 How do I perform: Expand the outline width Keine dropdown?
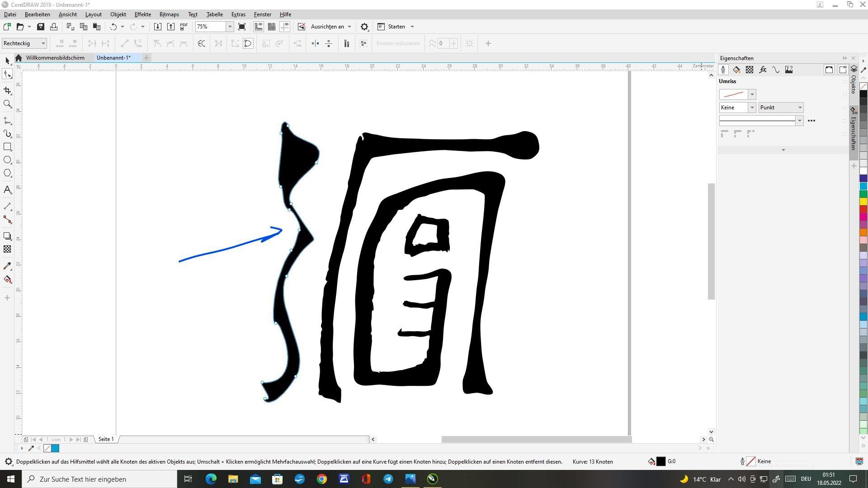pos(752,108)
